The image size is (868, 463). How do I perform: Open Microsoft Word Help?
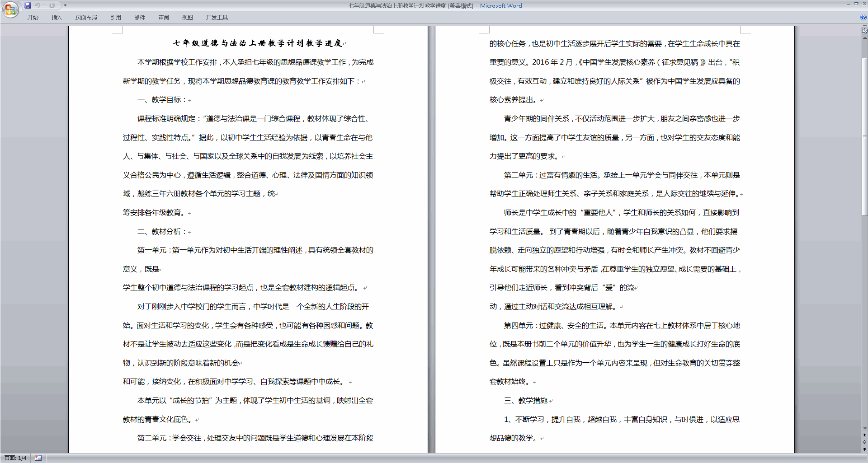point(863,17)
